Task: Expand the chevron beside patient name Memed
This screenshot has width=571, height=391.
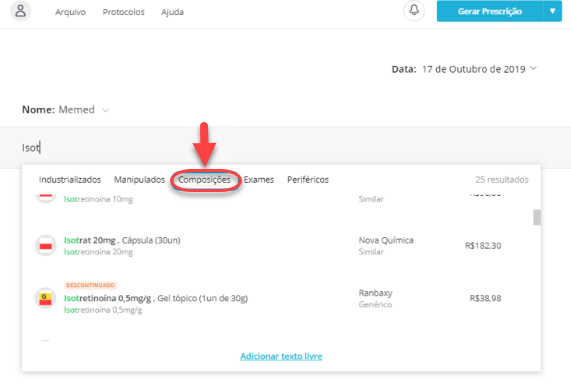Action: (105, 110)
